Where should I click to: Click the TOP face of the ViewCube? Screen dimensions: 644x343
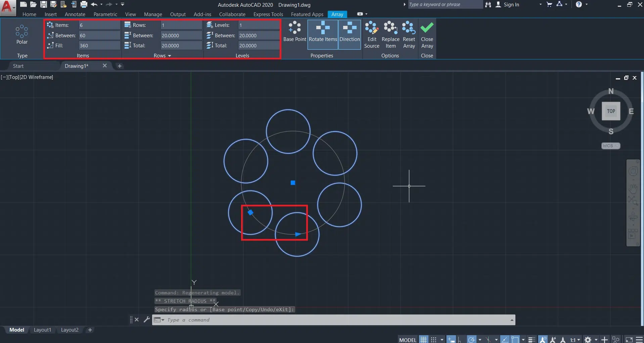[x=611, y=111]
